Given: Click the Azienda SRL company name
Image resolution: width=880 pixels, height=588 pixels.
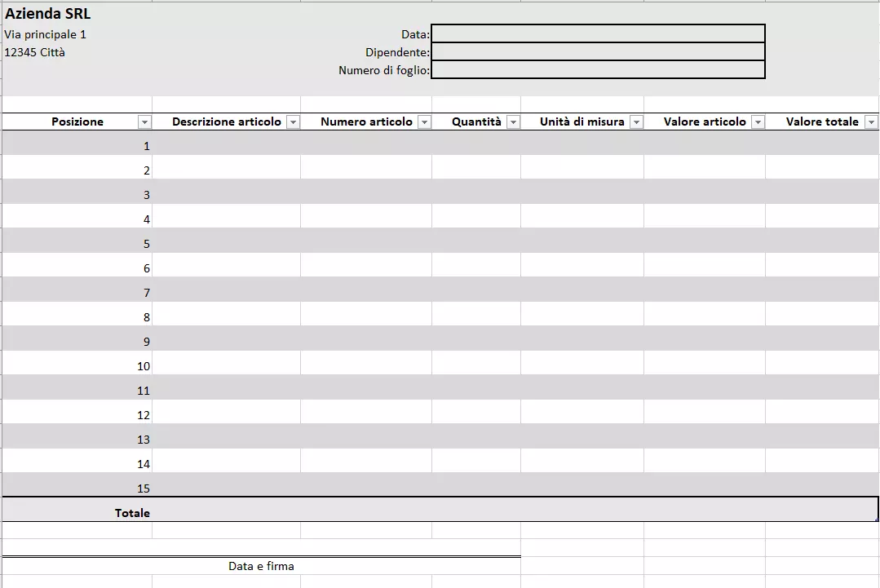Looking at the screenshot, I should point(47,13).
